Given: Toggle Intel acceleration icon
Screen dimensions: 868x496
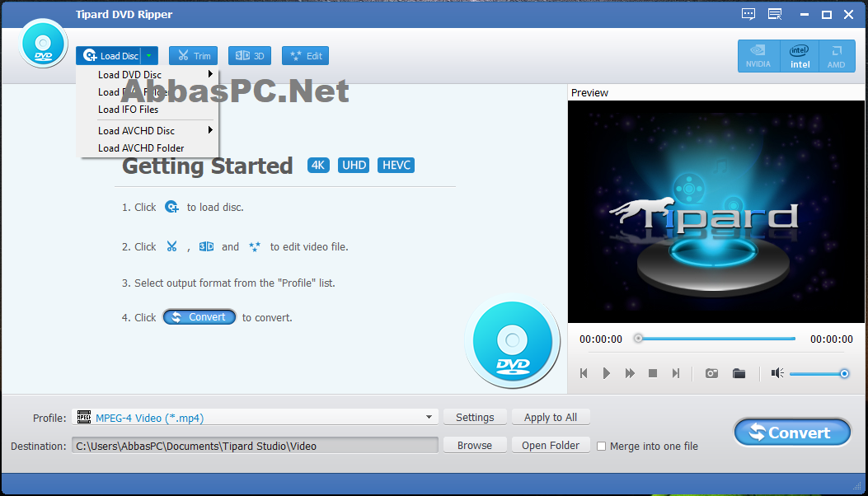Looking at the screenshot, I should (x=800, y=56).
